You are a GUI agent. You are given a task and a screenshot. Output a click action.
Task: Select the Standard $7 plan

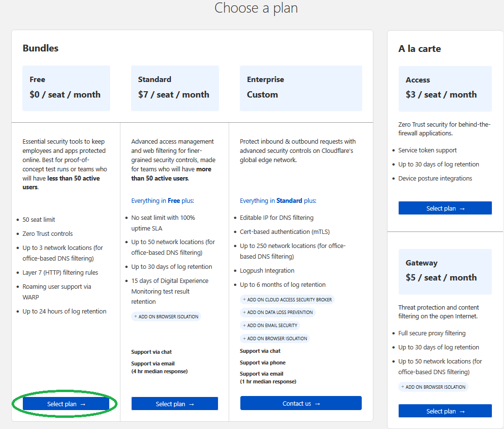175,404
